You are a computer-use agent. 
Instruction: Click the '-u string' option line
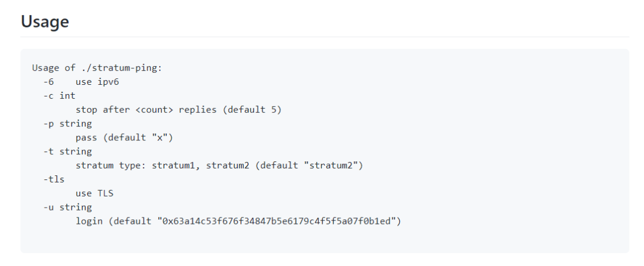click(67, 208)
